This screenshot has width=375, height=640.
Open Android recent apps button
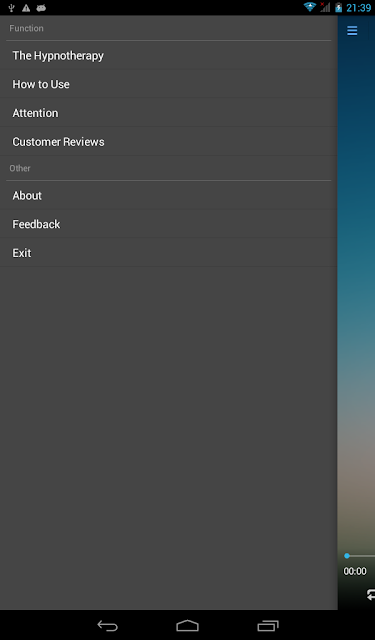tap(268, 625)
